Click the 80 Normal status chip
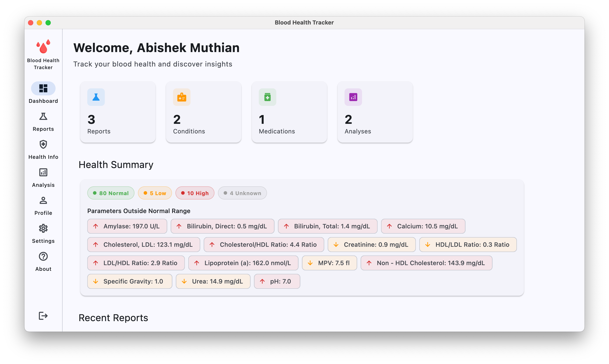609x364 pixels. (111, 193)
